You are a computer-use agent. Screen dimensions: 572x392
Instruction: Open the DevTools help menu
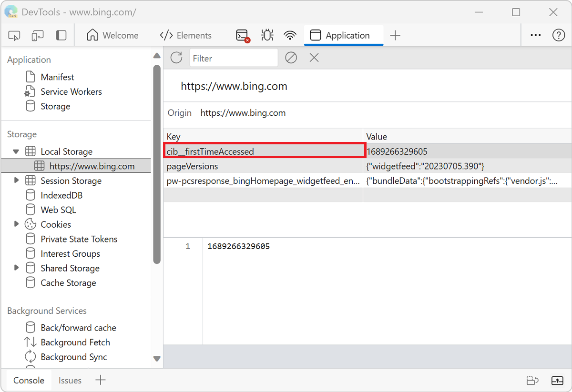[560, 35]
